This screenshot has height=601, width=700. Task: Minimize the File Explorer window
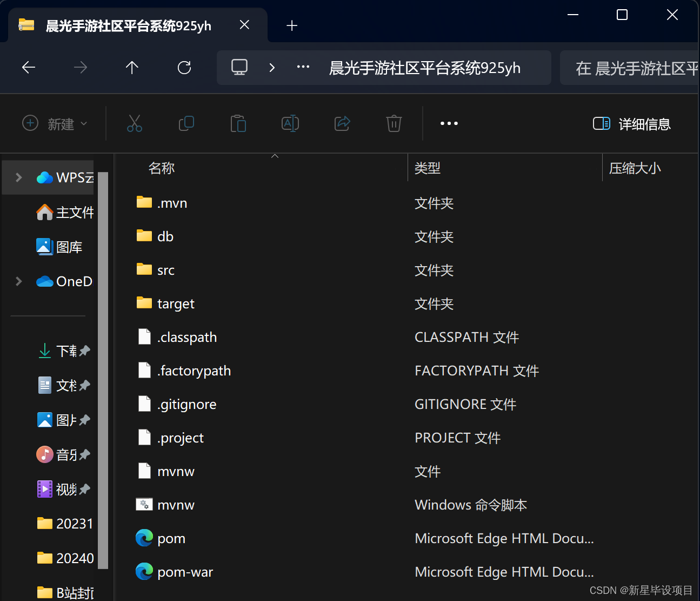coord(573,15)
